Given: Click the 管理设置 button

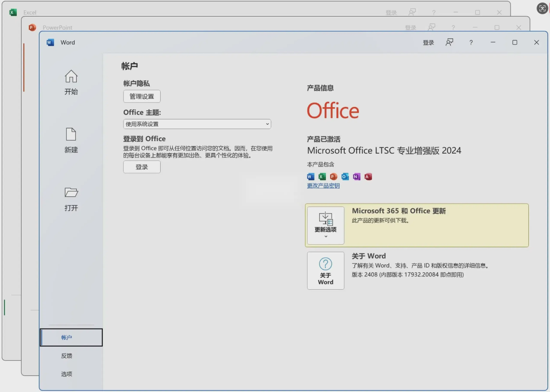Looking at the screenshot, I should click(x=142, y=96).
